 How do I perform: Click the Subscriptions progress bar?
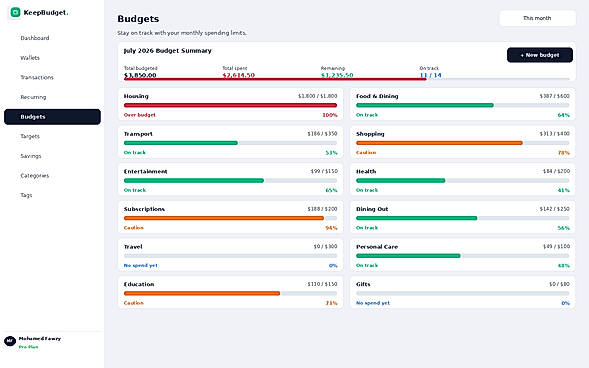(x=230, y=218)
